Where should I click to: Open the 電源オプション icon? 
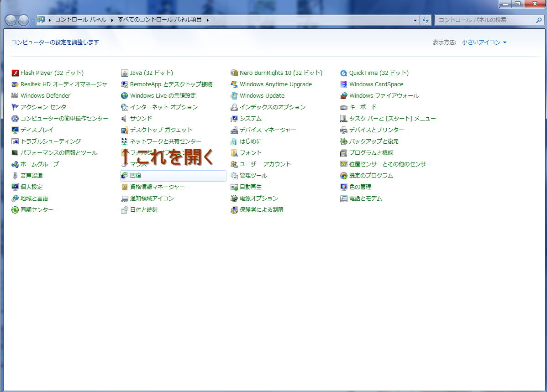[234, 199]
